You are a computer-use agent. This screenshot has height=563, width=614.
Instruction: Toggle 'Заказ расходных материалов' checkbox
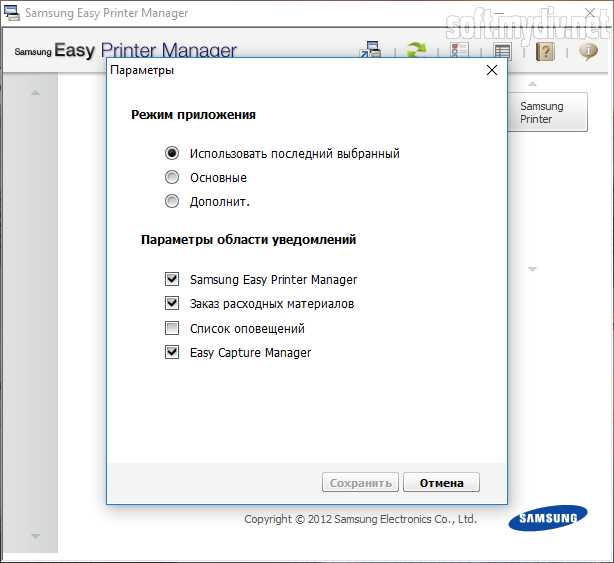point(172,303)
